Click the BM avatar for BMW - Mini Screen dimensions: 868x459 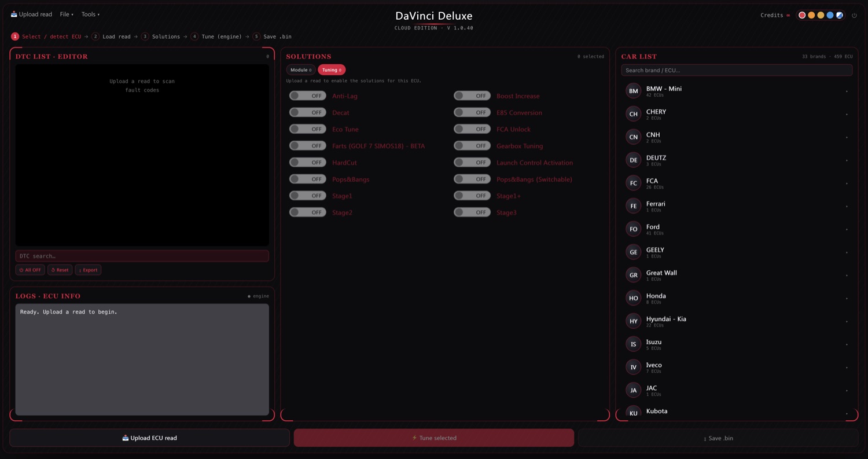click(634, 91)
